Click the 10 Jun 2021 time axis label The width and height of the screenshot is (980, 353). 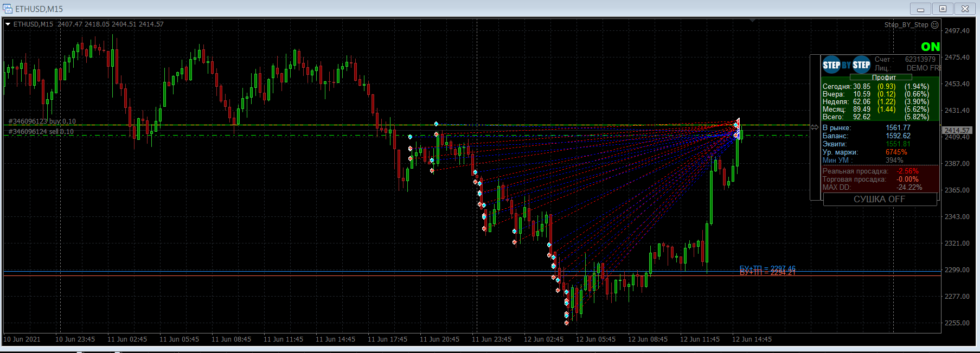(22, 339)
